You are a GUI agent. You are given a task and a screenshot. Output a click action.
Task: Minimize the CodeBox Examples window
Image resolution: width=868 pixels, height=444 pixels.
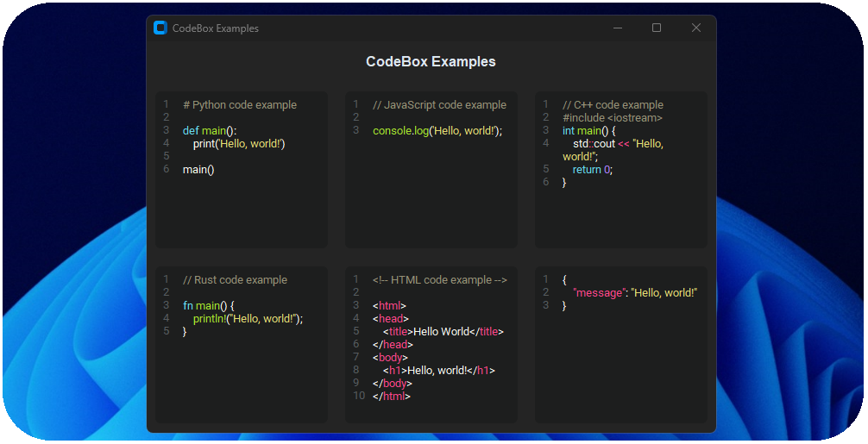pyautogui.click(x=618, y=28)
